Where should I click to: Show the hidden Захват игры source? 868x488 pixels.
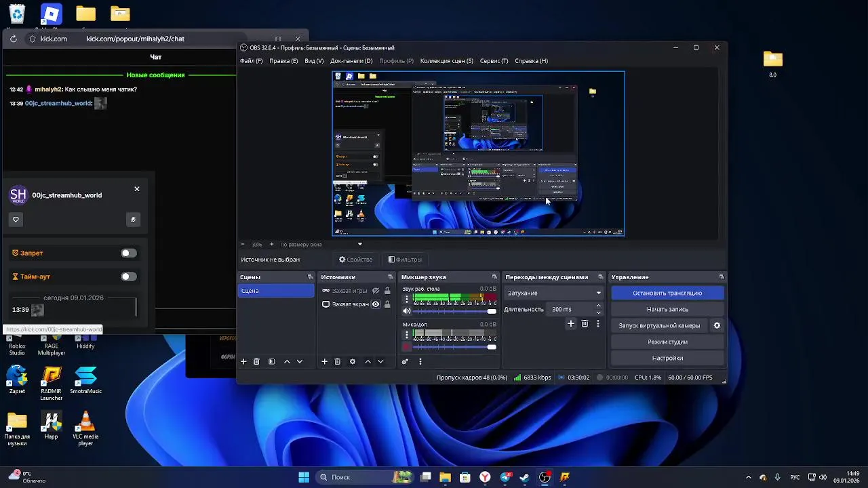376,291
